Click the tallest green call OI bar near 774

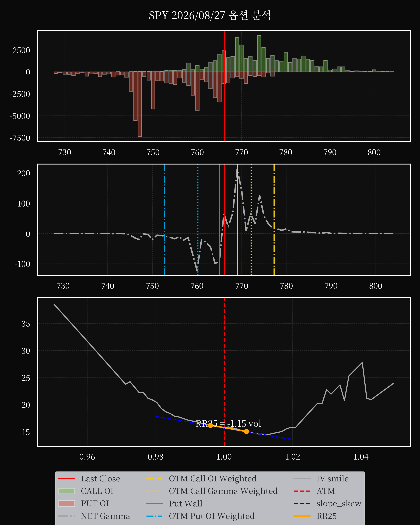tap(259, 54)
